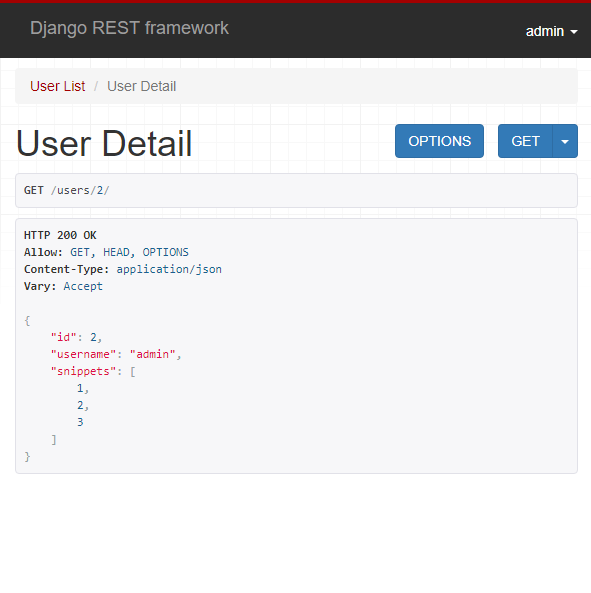
Task: Select the User Detail breadcrumb item
Action: (x=141, y=86)
